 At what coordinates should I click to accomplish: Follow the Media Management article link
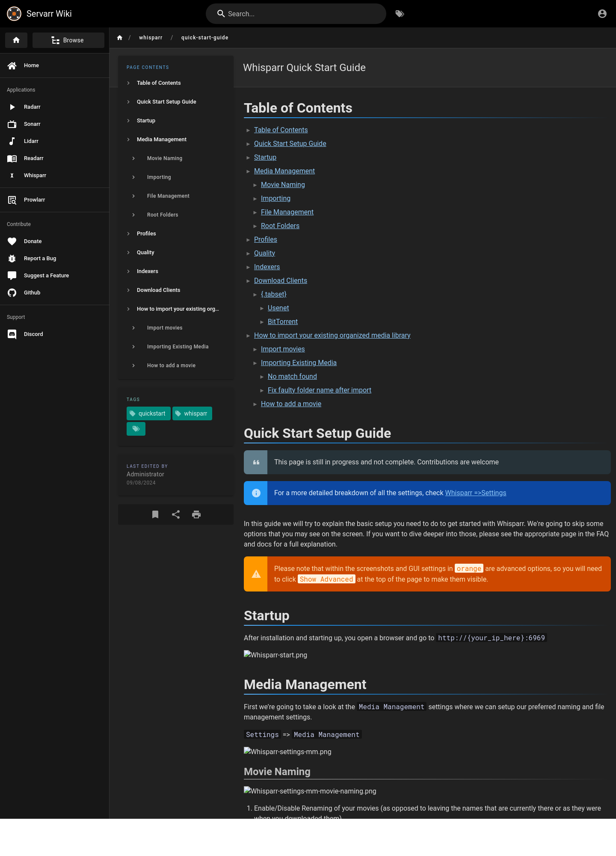coord(284,171)
